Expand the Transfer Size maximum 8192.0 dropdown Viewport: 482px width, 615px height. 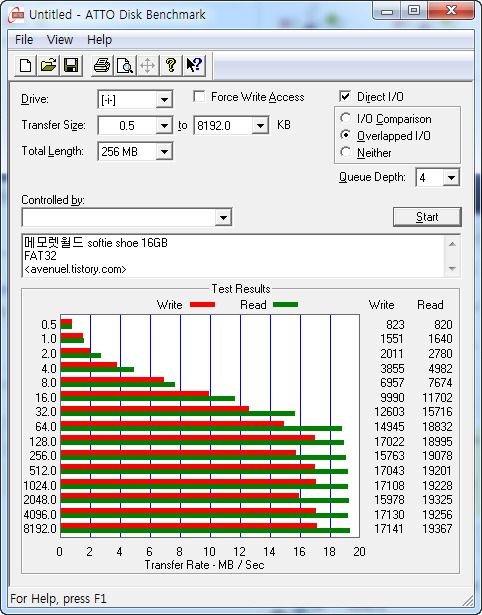pyautogui.click(x=260, y=126)
